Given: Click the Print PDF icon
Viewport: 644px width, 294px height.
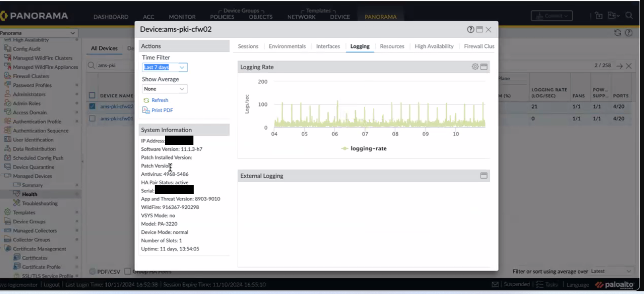Looking at the screenshot, I should pyautogui.click(x=146, y=110).
